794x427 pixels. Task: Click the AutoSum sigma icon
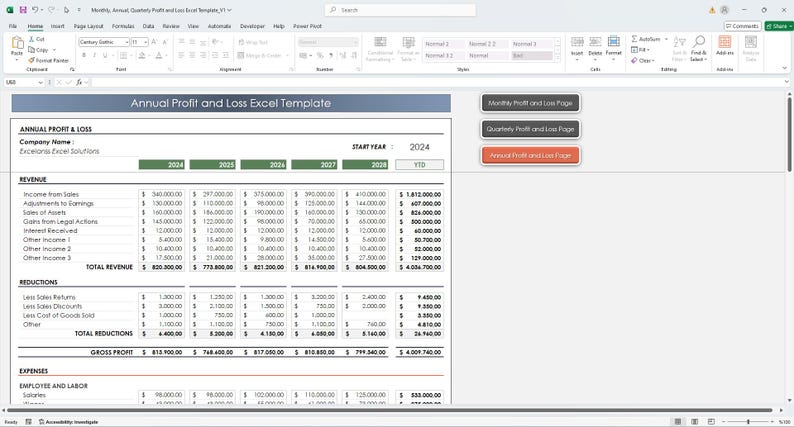click(x=634, y=39)
